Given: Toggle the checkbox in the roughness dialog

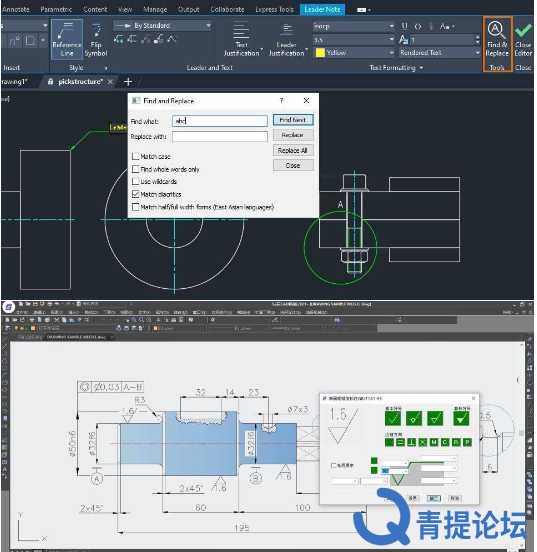Looking at the screenshot, I should [334, 465].
